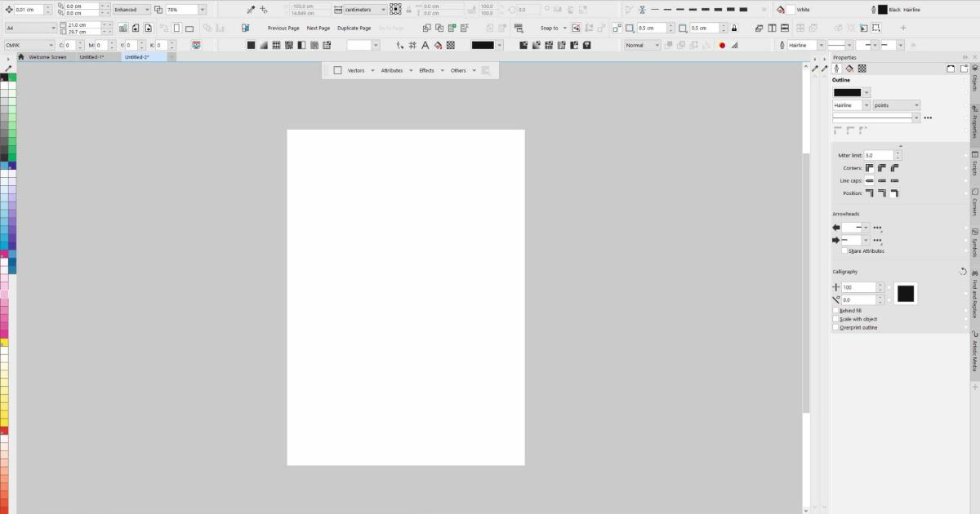Open start arrowhead more options dots

pos(878,228)
